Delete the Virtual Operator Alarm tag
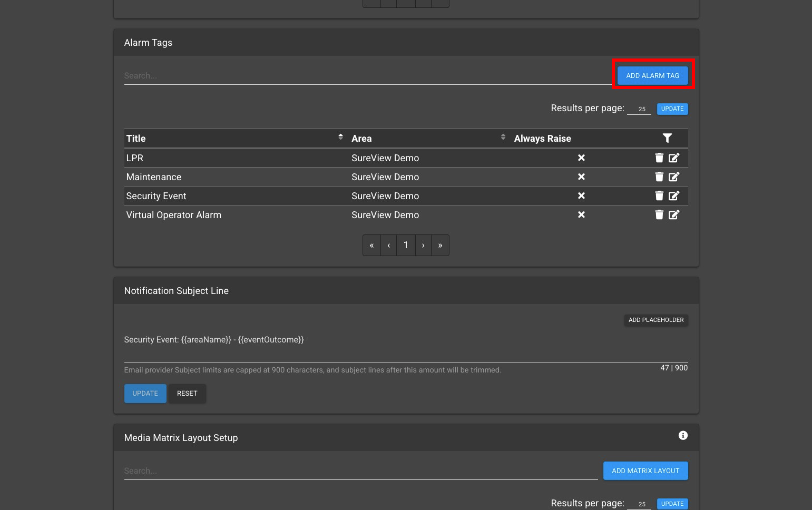 click(659, 214)
